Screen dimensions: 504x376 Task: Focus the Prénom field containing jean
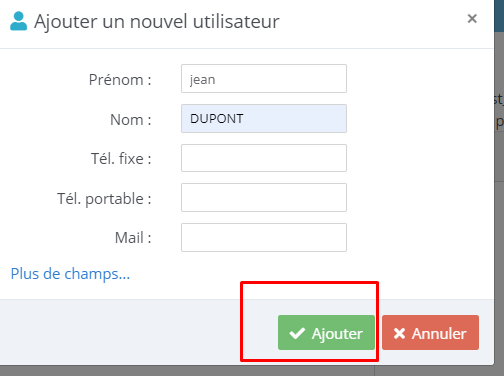[x=264, y=79]
